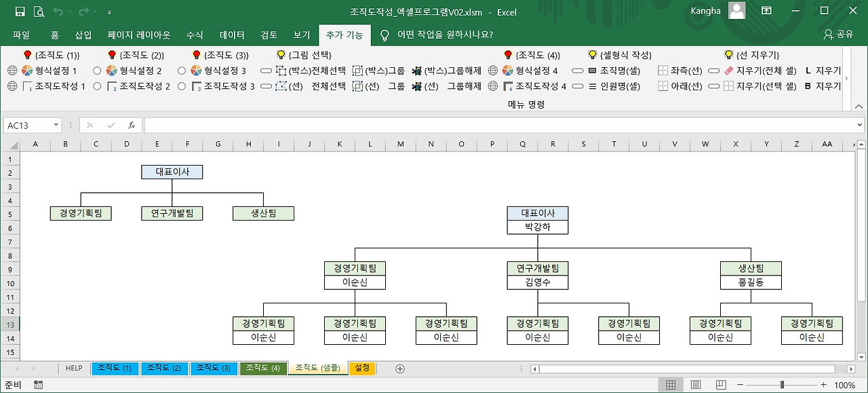
Task: Run 형식설정 3 command
Action: 218,71
